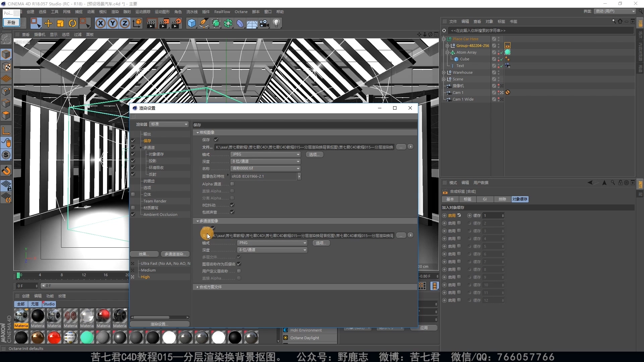The height and width of the screenshot is (362, 644).
Task: Click the Effects button in render settings
Action: coord(144,254)
